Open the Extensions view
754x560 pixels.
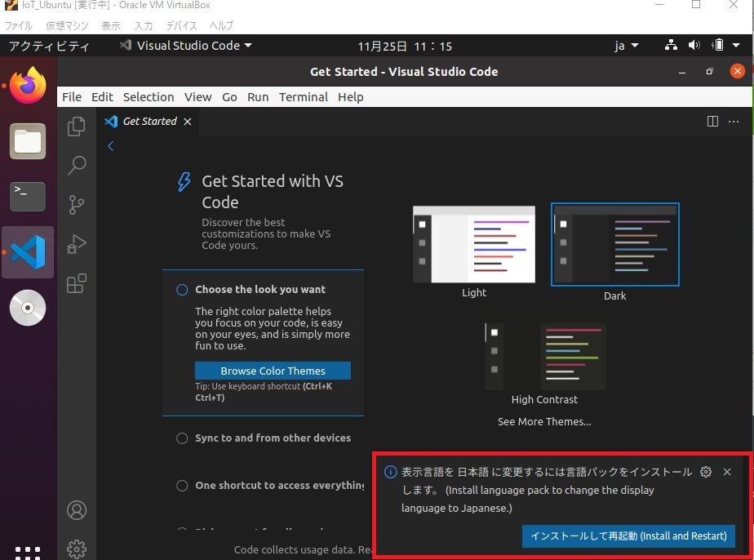[77, 283]
